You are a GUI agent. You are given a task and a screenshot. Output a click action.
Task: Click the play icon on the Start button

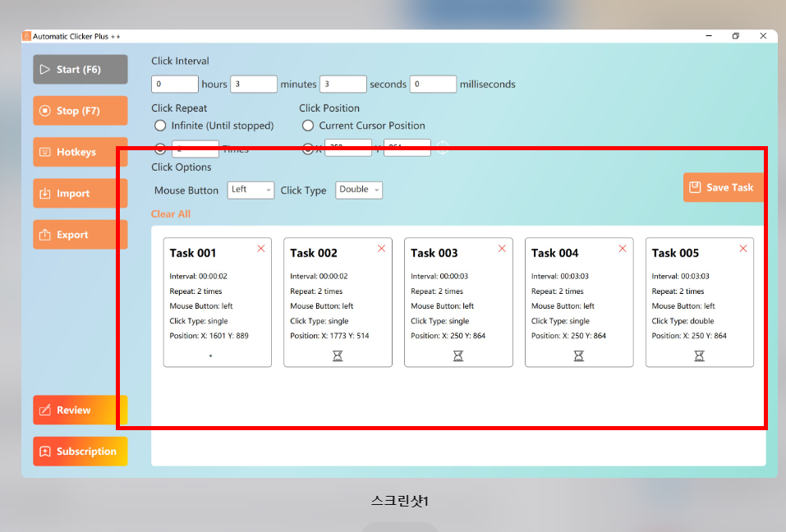click(x=45, y=69)
